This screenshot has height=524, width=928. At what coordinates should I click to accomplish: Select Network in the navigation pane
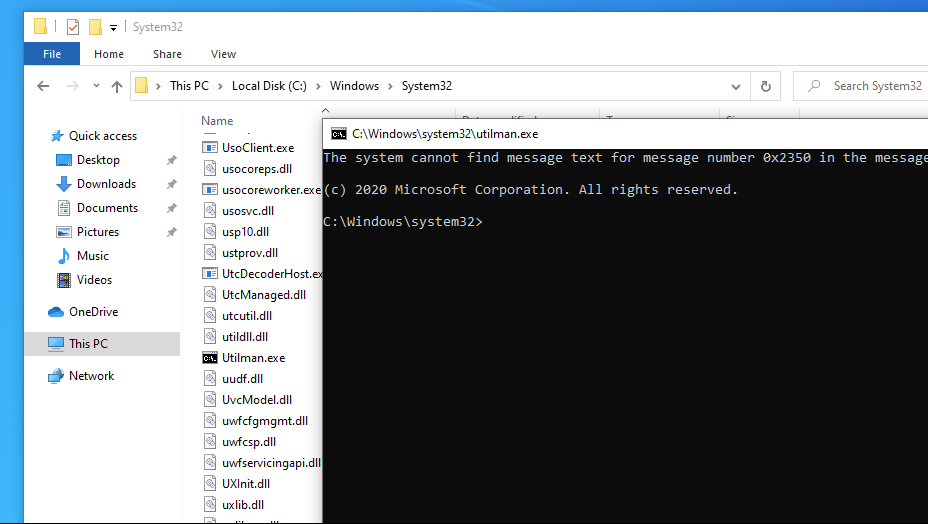tap(91, 375)
